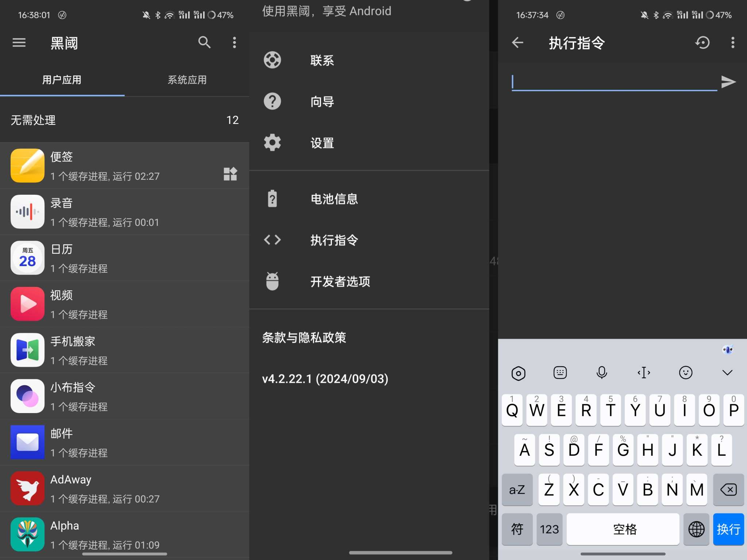Image resolution: width=747 pixels, height=560 pixels.
Task: Open 向导 in the drawer menu
Action: (x=369, y=101)
